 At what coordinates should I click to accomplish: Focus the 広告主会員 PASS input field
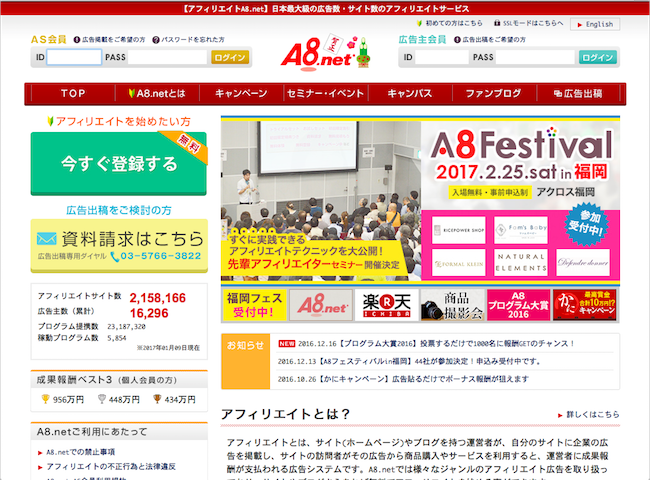click(x=535, y=57)
